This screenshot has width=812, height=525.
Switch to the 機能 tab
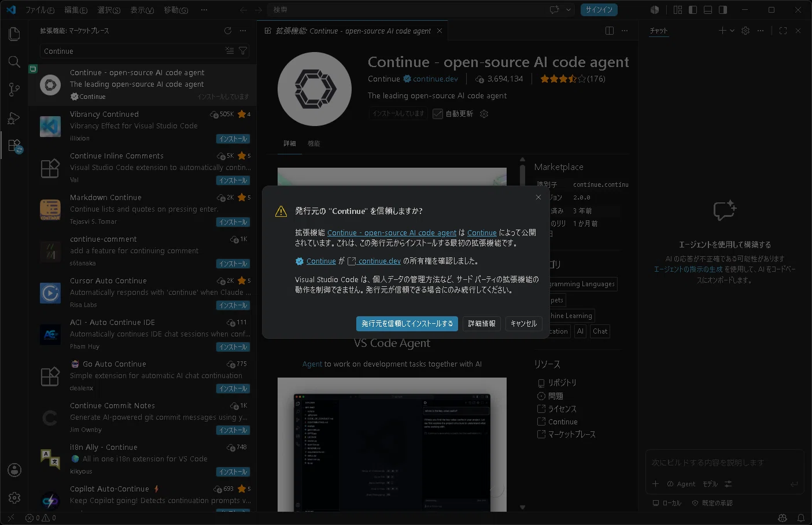[x=314, y=143]
